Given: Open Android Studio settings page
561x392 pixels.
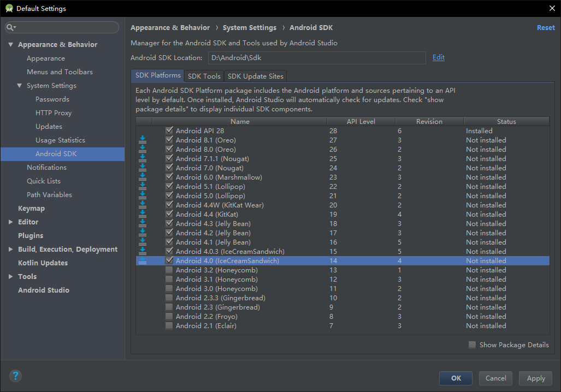Looking at the screenshot, I should tap(44, 290).
